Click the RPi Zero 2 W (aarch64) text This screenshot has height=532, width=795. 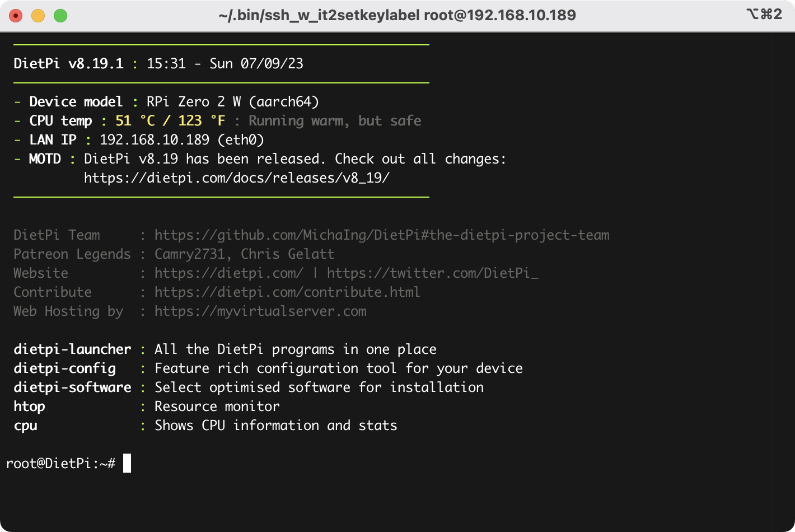[233, 102]
